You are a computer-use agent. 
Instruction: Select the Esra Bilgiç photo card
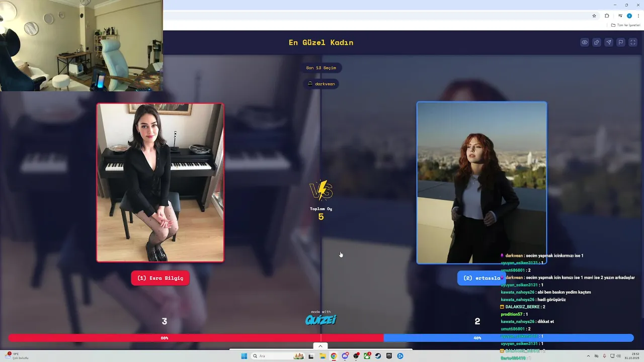[160, 183]
